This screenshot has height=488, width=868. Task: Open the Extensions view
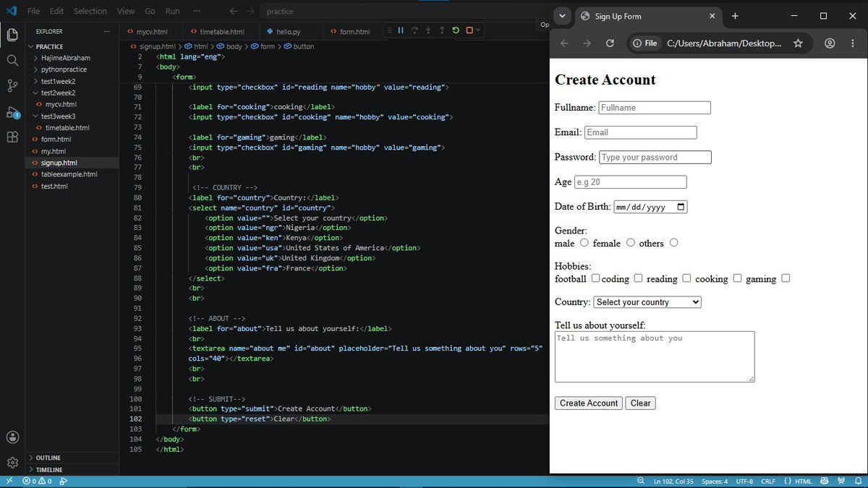pos(12,137)
